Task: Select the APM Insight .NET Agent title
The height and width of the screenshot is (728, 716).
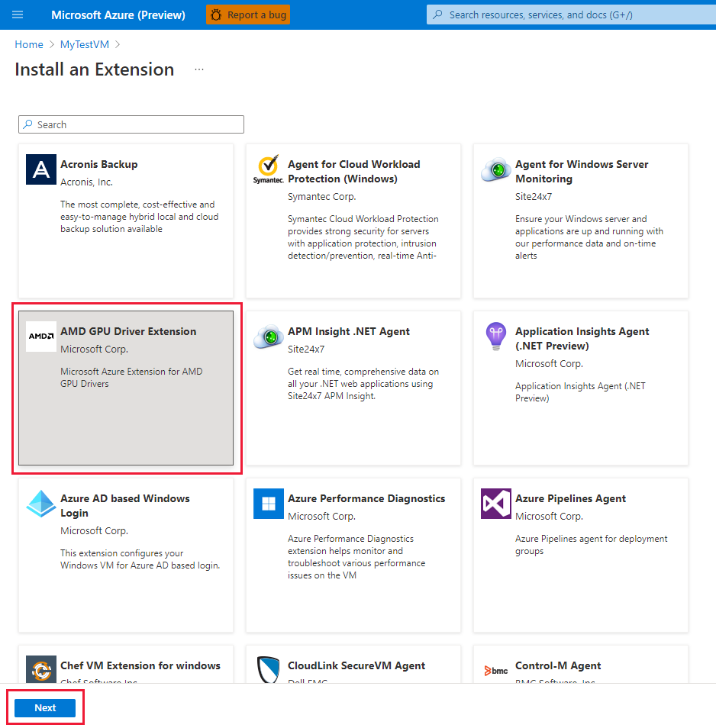Action: click(x=349, y=331)
